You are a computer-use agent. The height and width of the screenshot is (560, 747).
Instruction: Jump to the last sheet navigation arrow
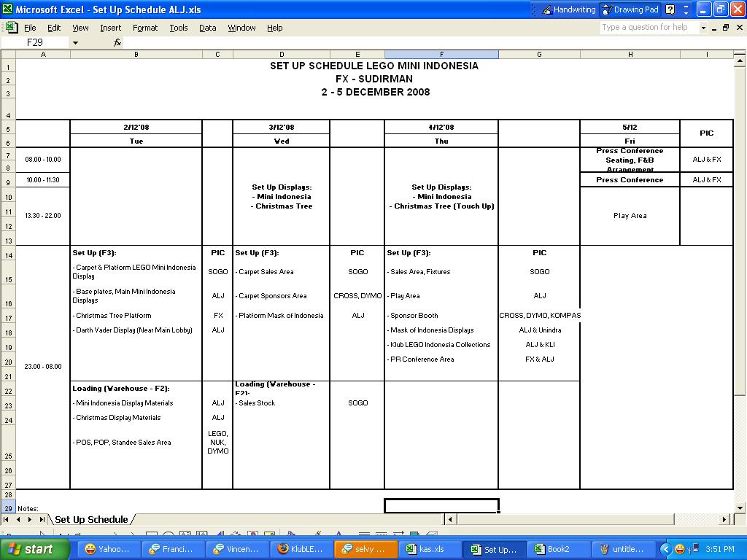(41, 519)
